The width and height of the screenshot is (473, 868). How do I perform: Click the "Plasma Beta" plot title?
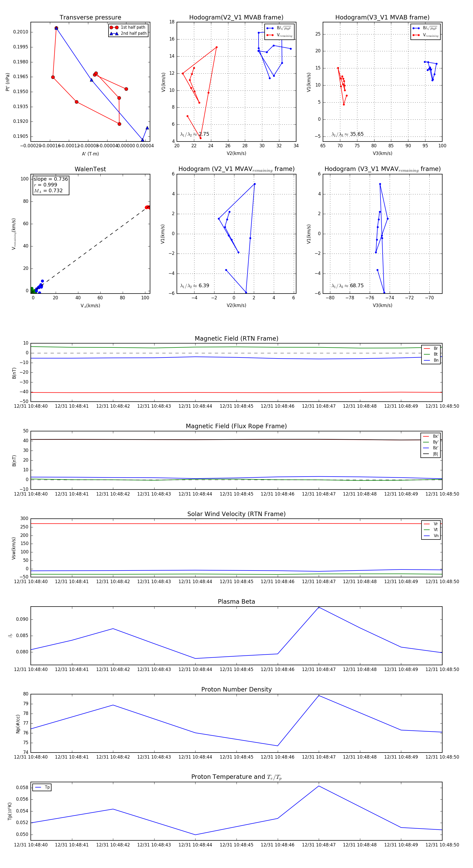click(x=236, y=602)
